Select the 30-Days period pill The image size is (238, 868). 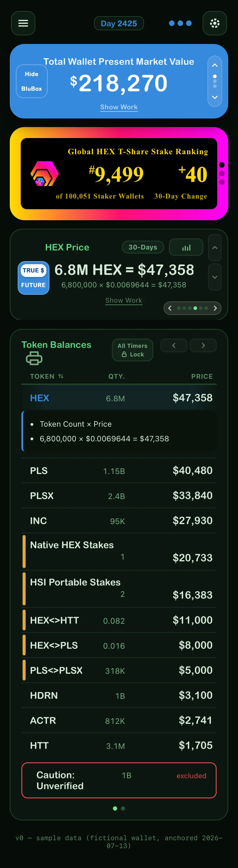[143, 247]
